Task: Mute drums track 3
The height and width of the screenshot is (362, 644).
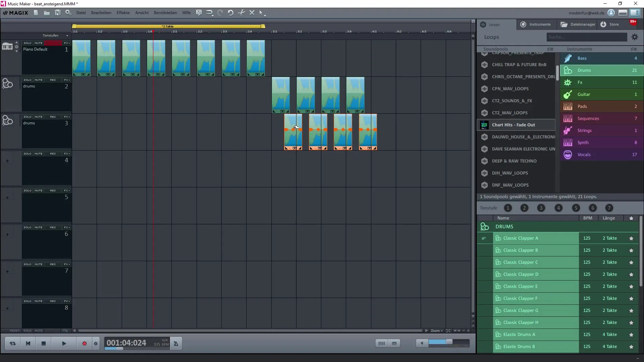Action: click(x=39, y=117)
